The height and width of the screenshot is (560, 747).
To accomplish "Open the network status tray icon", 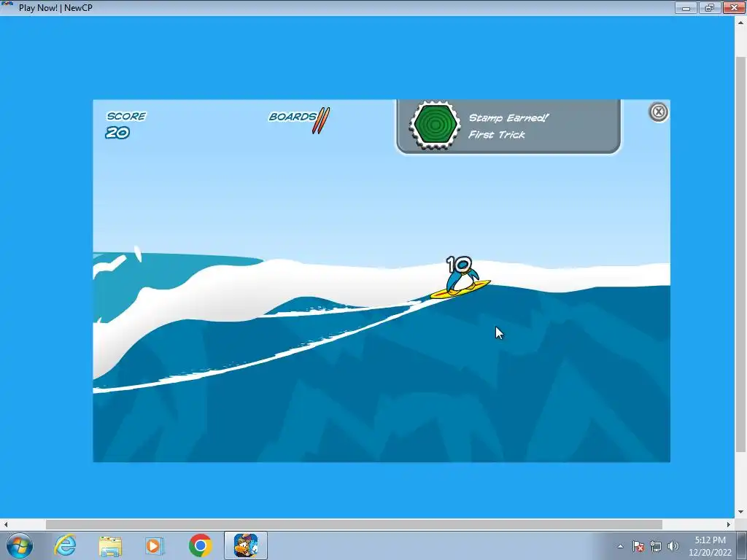I will point(656,546).
